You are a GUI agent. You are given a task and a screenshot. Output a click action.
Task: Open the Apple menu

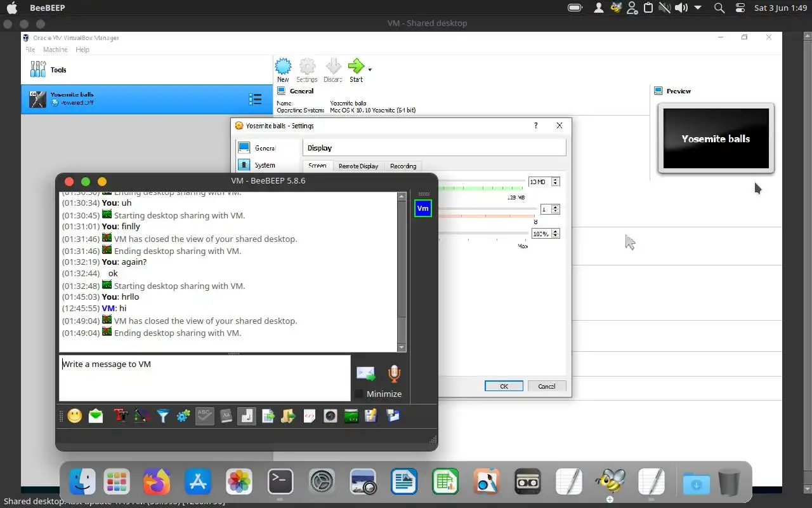click(11, 8)
